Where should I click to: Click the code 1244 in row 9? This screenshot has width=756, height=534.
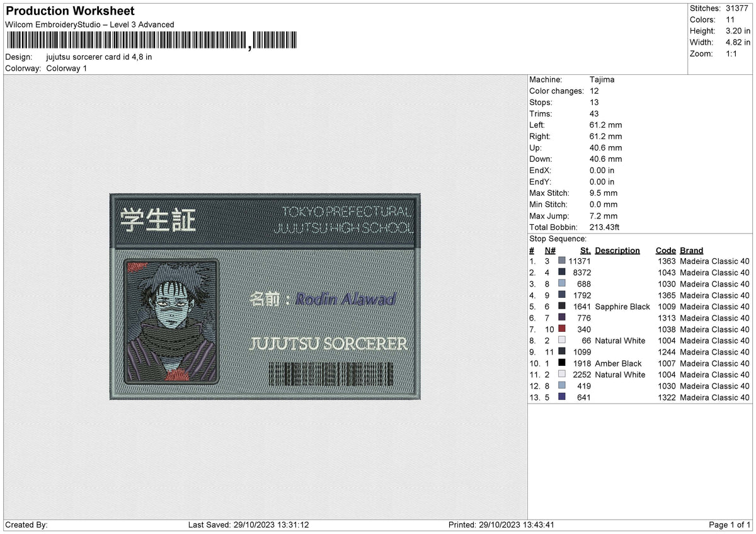pos(666,352)
